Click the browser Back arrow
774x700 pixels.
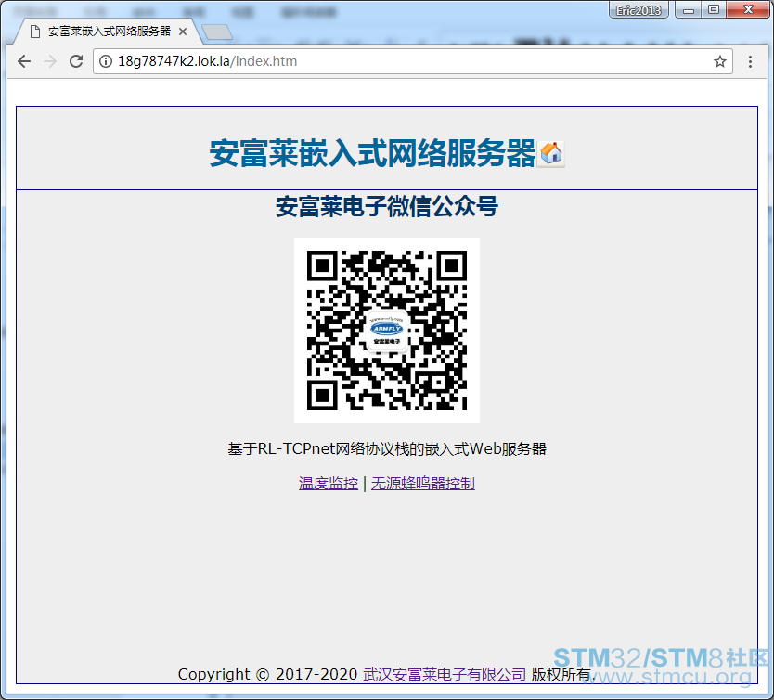24,61
